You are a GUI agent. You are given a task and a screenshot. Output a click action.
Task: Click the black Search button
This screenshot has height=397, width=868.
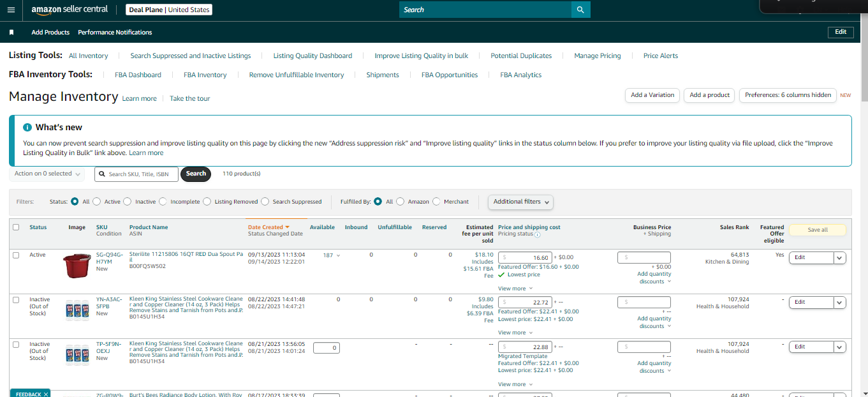pos(196,174)
